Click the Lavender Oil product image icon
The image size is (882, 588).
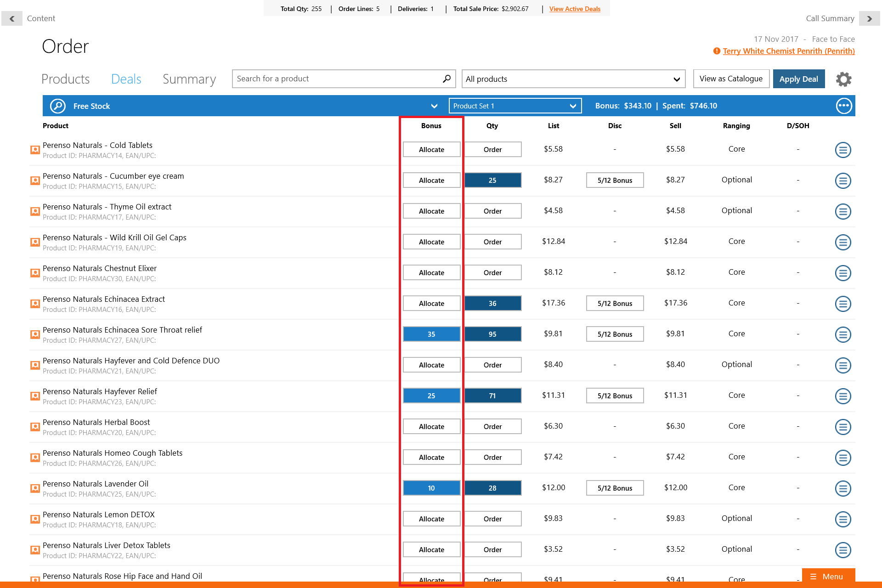(35, 488)
